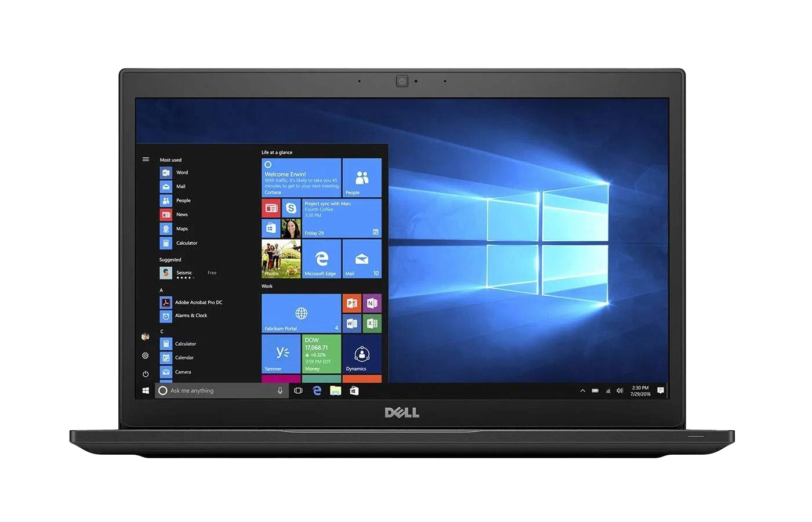Expand the Start menu hamburger navigation
The height and width of the screenshot is (522, 812).
point(146,159)
